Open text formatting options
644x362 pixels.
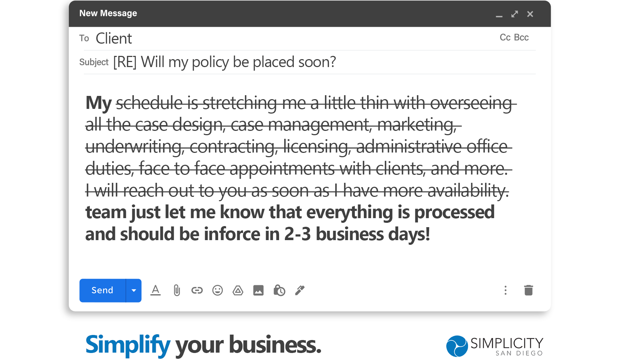[x=155, y=290]
